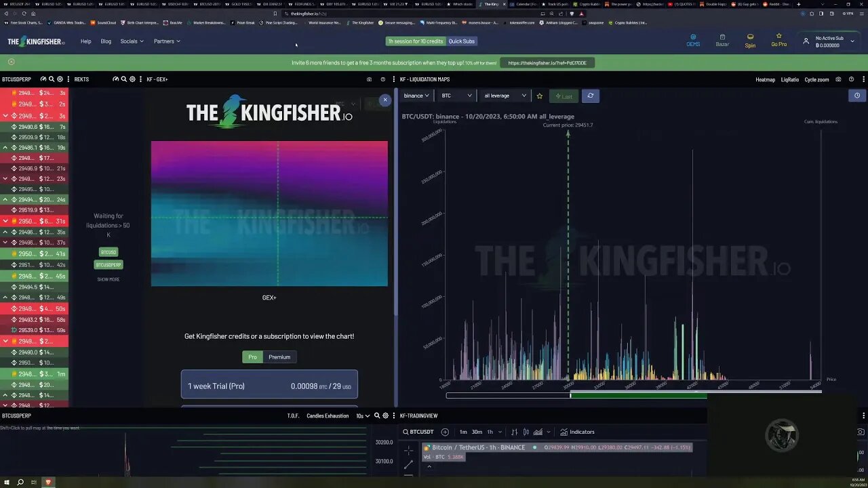This screenshot has height=488, width=868.
Task: Click BTCUSDT symbol search in TradingView
Action: tap(418, 432)
